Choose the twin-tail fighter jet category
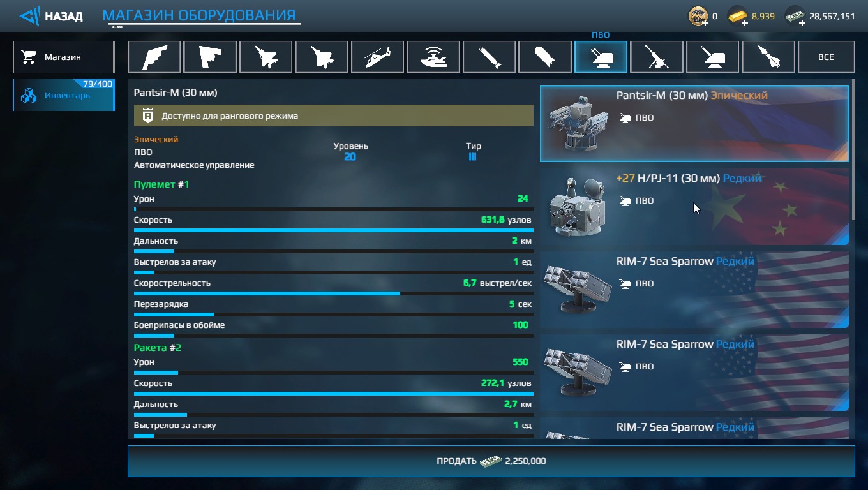868x490 pixels. [266, 57]
